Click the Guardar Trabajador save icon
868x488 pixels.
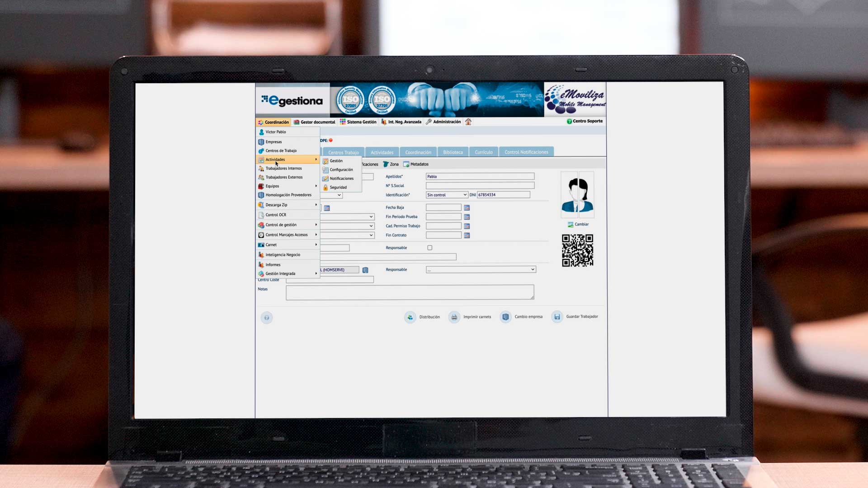coord(557,317)
